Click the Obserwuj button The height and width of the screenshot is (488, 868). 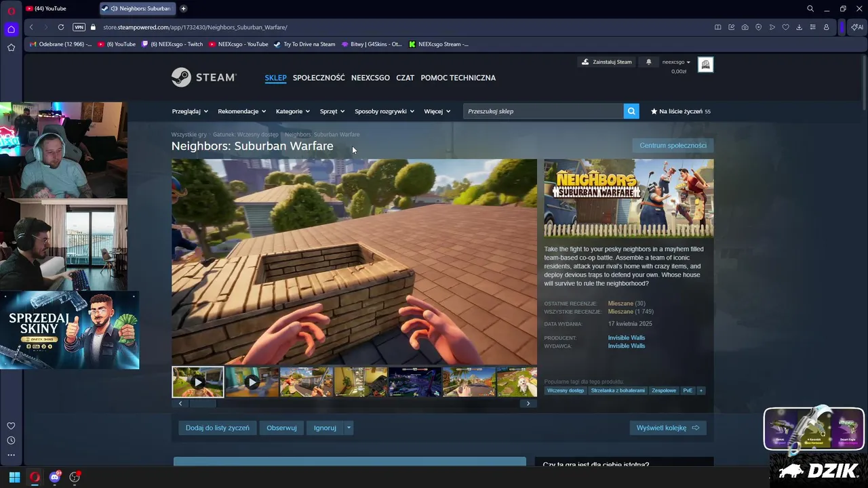(281, 428)
